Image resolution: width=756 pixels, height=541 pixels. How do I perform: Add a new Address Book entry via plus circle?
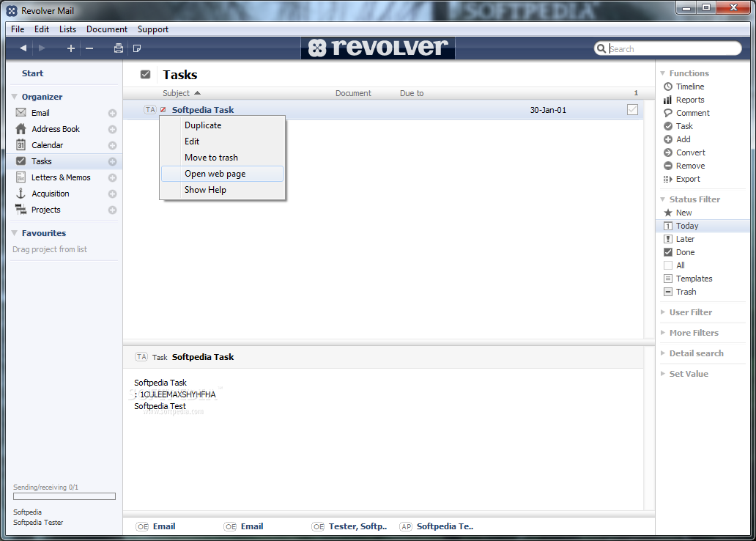112,129
